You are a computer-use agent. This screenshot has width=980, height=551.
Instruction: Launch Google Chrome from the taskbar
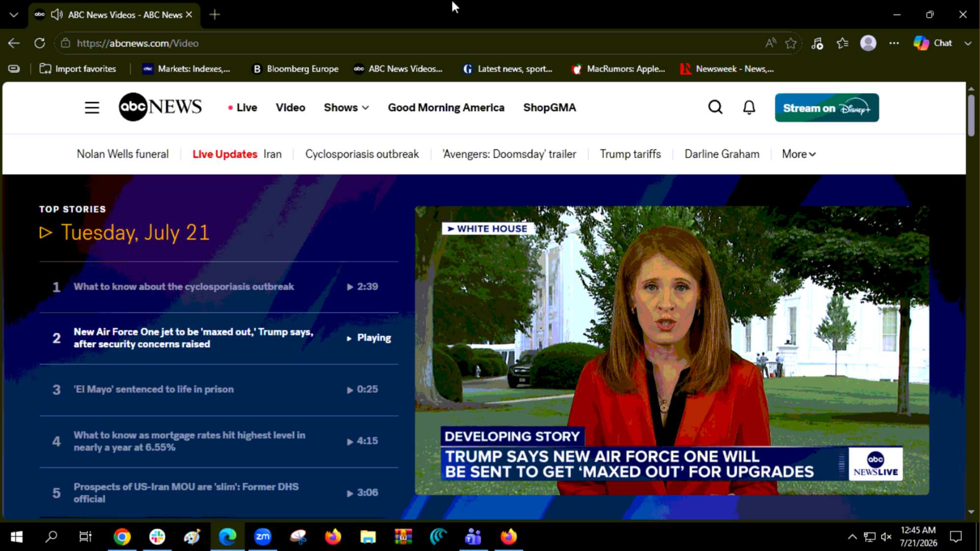pos(122,537)
